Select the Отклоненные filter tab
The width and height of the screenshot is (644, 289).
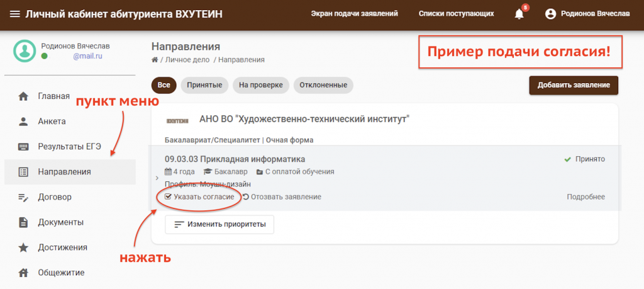(x=323, y=85)
